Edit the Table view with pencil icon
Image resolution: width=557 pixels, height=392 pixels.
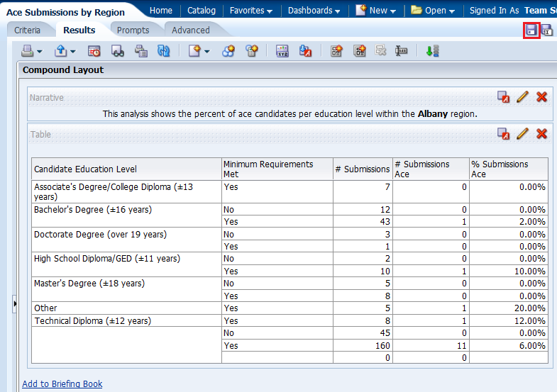(523, 134)
